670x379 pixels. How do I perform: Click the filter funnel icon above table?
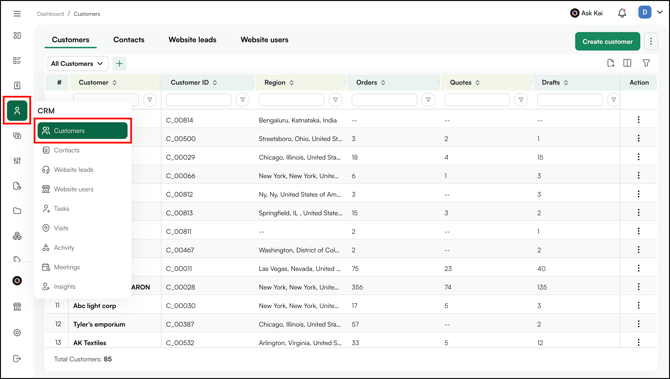[x=646, y=63]
